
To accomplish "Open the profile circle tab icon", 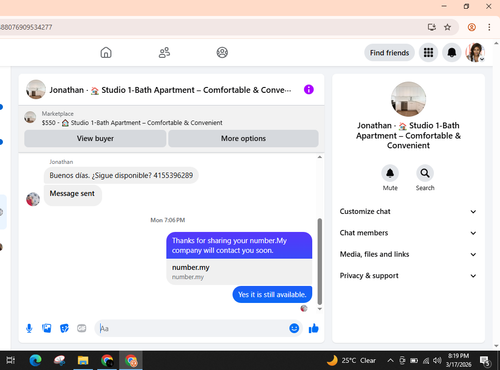I will pyautogui.click(x=222, y=52).
